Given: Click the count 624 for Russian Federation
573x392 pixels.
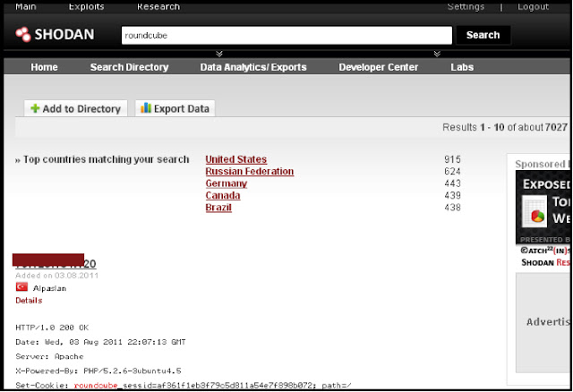Looking at the screenshot, I should click(x=452, y=171).
